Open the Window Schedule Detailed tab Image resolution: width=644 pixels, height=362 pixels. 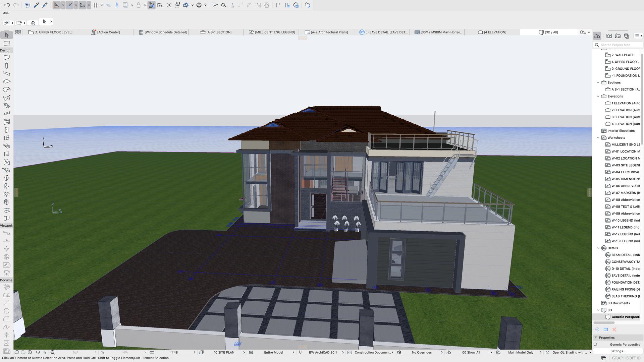[165, 32]
